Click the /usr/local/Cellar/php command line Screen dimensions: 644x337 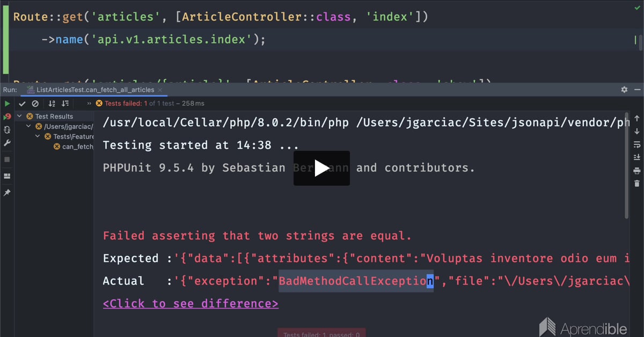366,123
